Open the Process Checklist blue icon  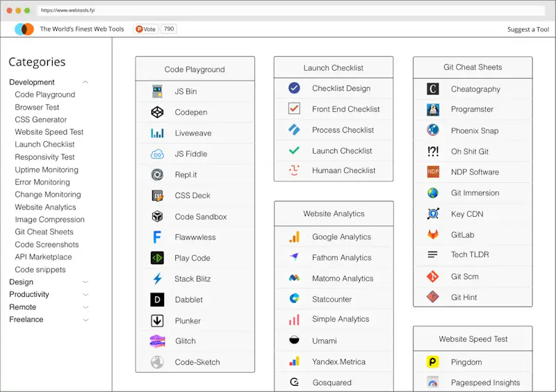click(x=294, y=129)
